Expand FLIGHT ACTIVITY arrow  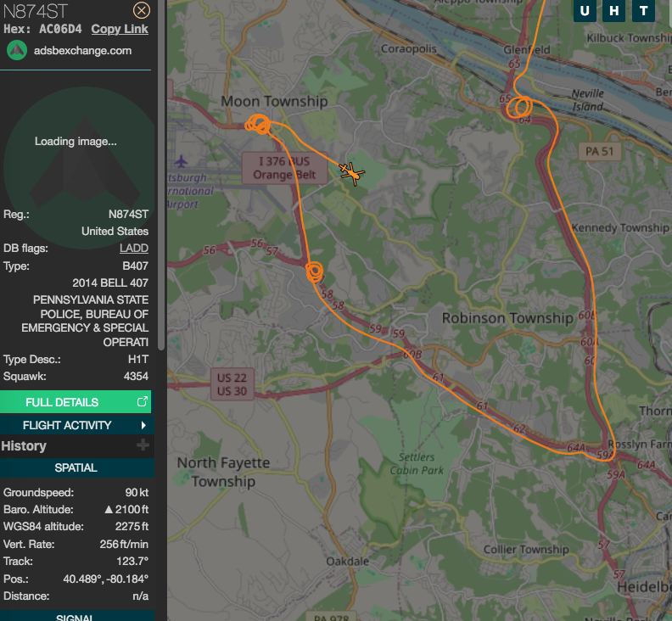coord(143,425)
